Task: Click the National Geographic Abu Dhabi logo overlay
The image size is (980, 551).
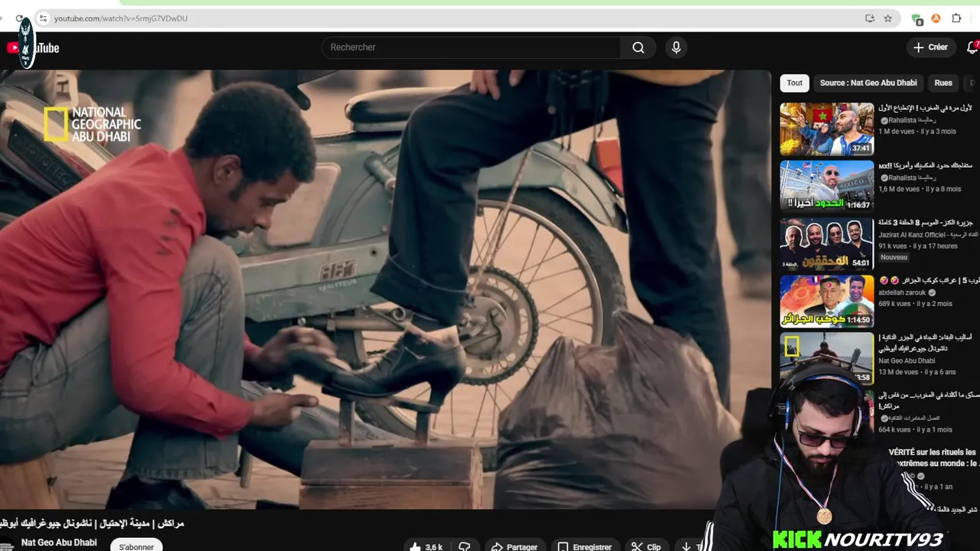Action: (93, 124)
